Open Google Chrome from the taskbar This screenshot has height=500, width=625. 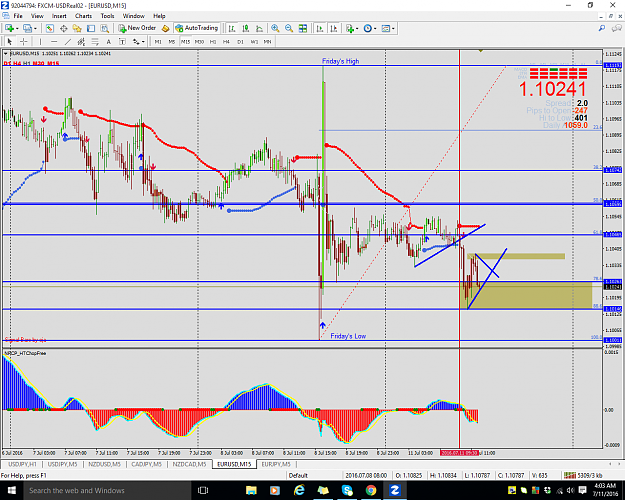click(371, 490)
